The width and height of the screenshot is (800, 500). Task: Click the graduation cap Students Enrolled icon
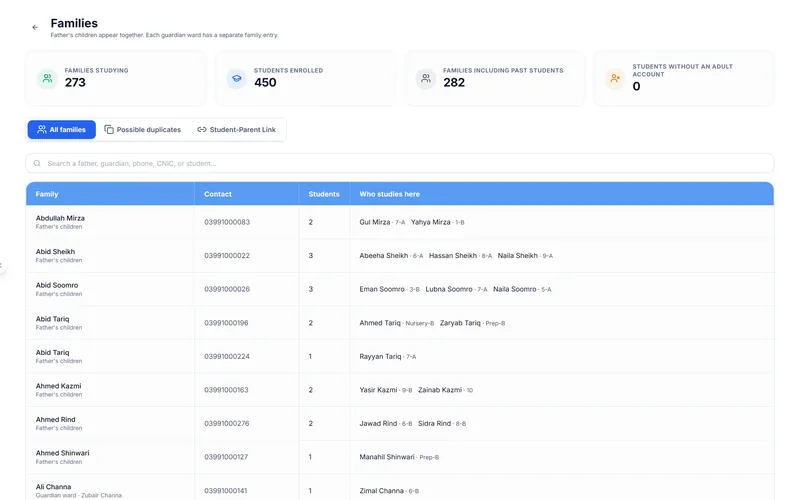coord(237,79)
